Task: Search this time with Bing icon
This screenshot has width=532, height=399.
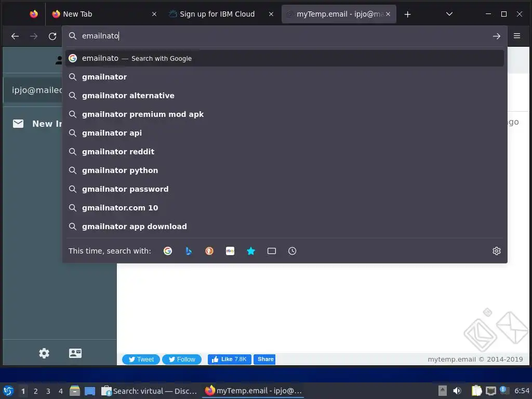Action: click(189, 251)
